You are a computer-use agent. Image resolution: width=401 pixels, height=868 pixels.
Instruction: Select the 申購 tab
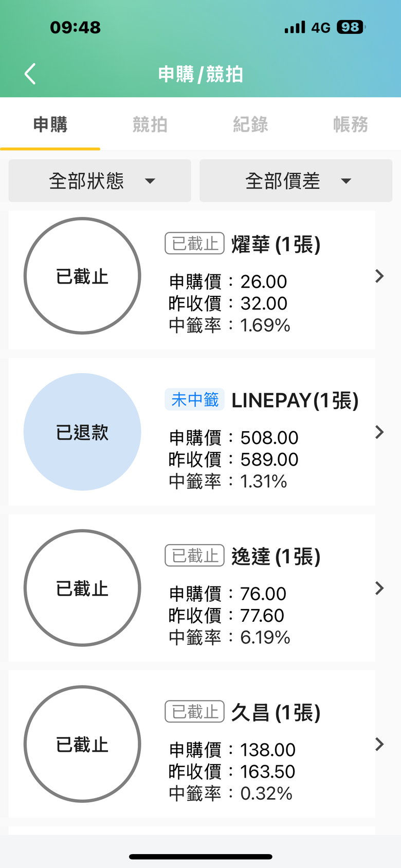(50, 124)
